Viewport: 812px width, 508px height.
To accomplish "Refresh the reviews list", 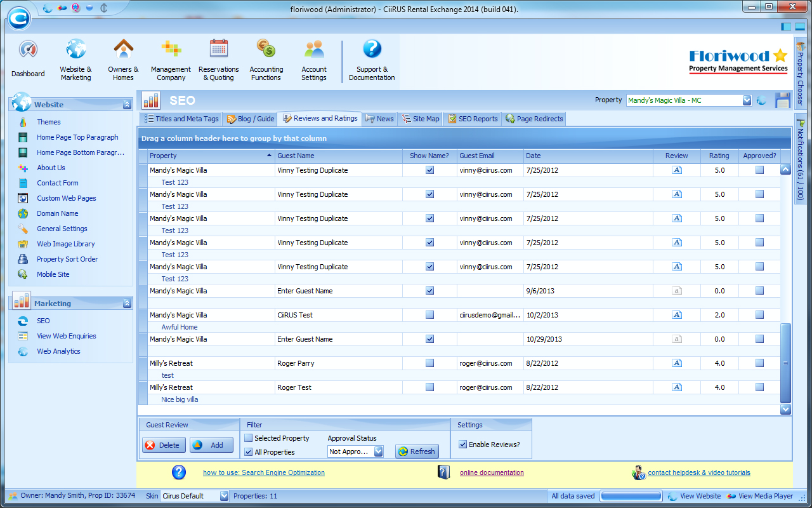I will (x=417, y=451).
